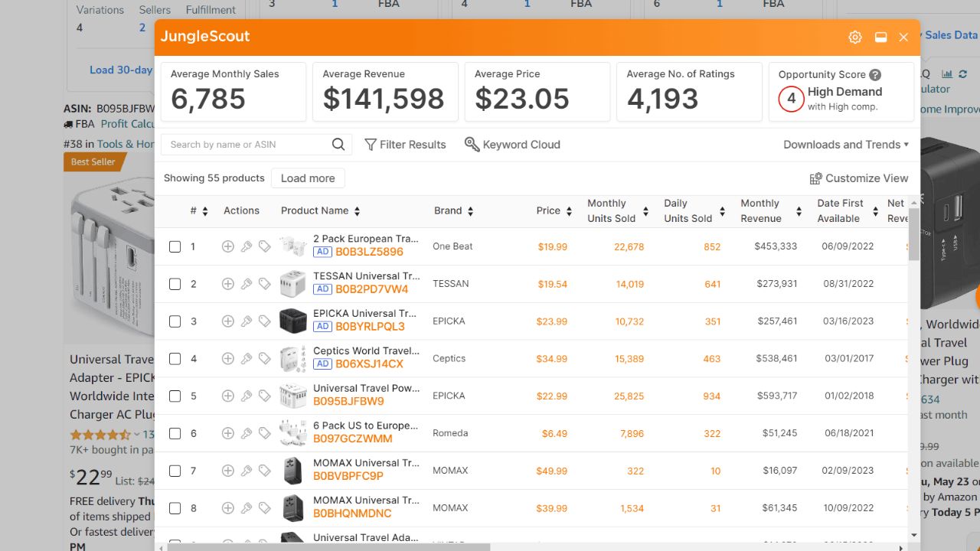Open ASIN link B095BJFBW9

tap(348, 401)
